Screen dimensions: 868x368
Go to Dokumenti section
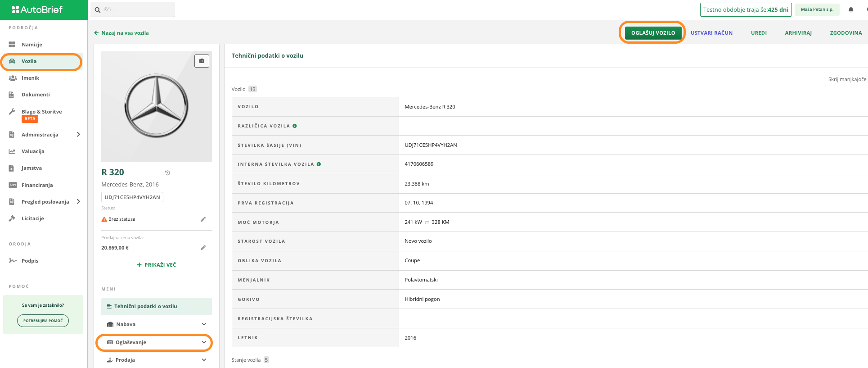(36, 95)
